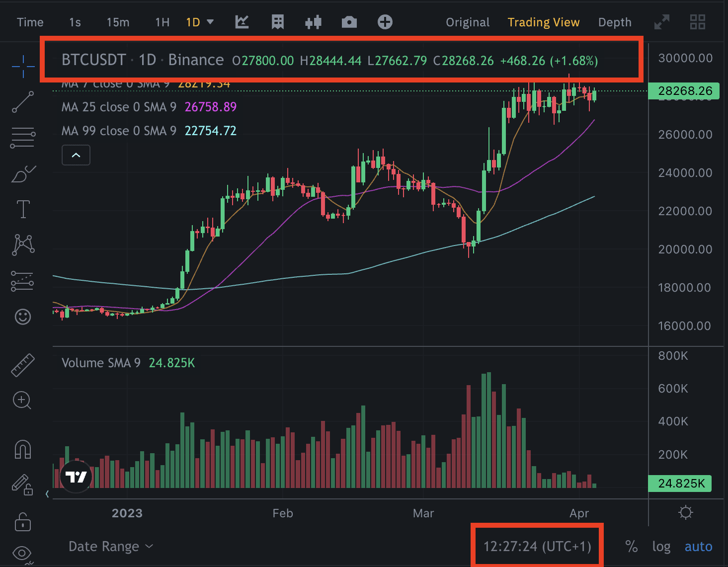The height and width of the screenshot is (567, 728).
Task: Click the 24.825K volume label
Action: [680, 484]
